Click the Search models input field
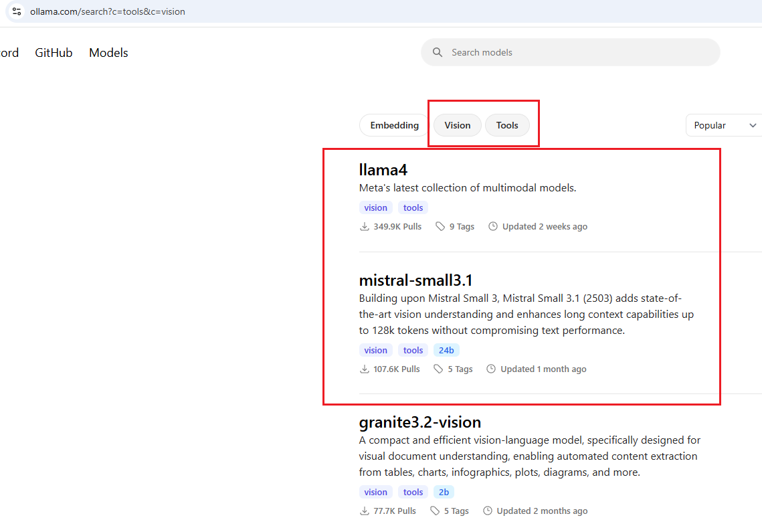This screenshot has width=762, height=532. [x=570, y=52]
